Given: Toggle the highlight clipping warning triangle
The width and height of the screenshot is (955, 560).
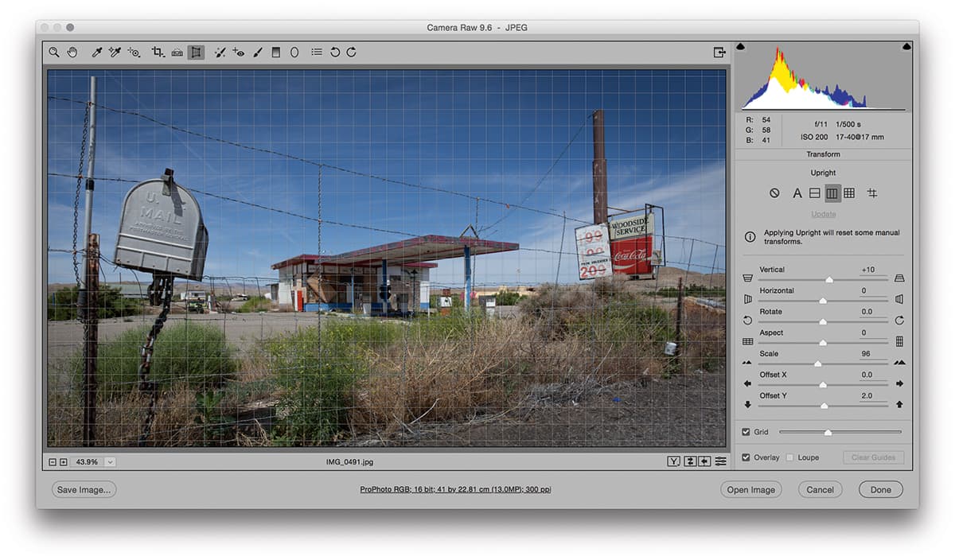Looking at the screenshot, I should [x=906, y=47].
